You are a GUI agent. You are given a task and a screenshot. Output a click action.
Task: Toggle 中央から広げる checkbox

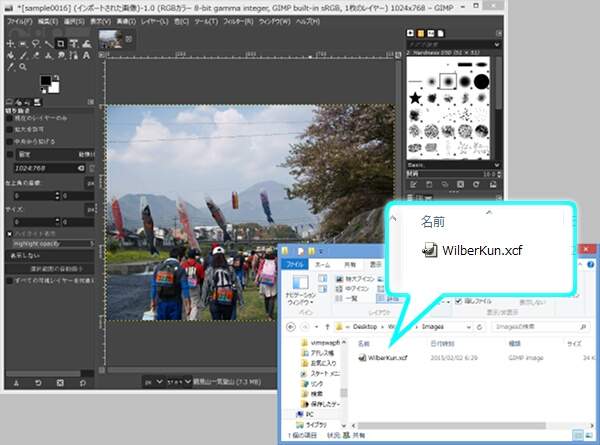click(10, 142)
